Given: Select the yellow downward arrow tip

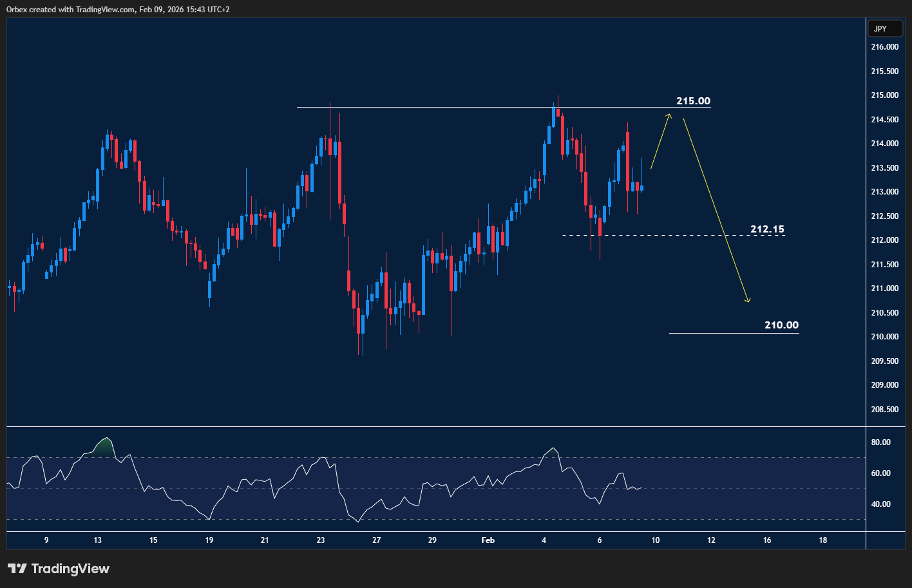Looking at the screenshot, I should (748, 300).
